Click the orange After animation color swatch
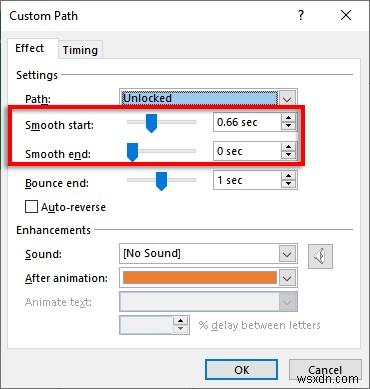This screenshot has width=370, height=389. pos(200,278)
